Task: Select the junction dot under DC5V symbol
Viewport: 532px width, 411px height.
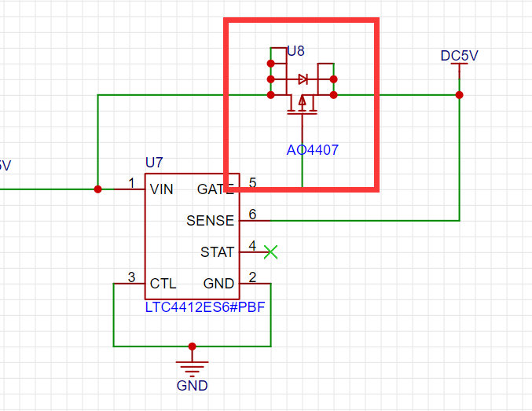Action: click(x=460, y=95)
